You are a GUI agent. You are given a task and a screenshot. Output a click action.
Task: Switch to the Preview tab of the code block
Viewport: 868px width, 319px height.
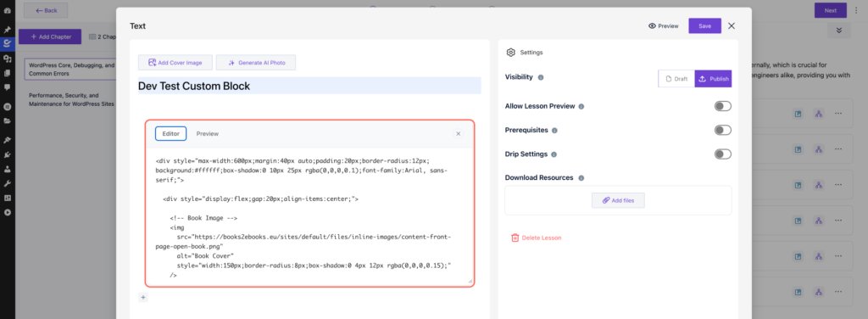coord(208,133)
